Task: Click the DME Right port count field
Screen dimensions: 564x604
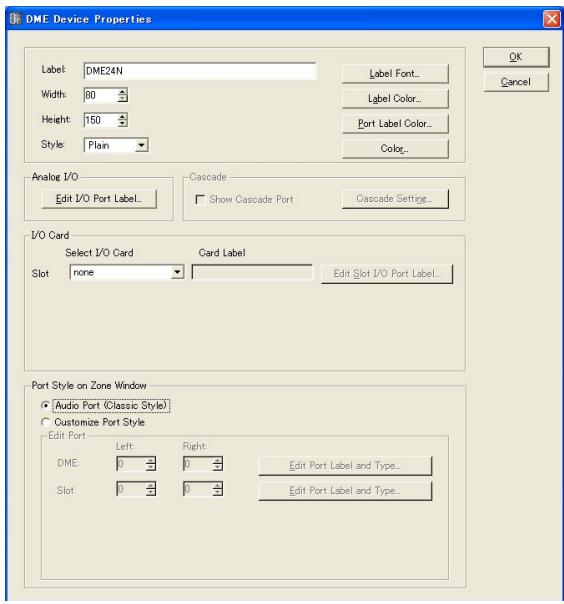Action: (198, 464)
